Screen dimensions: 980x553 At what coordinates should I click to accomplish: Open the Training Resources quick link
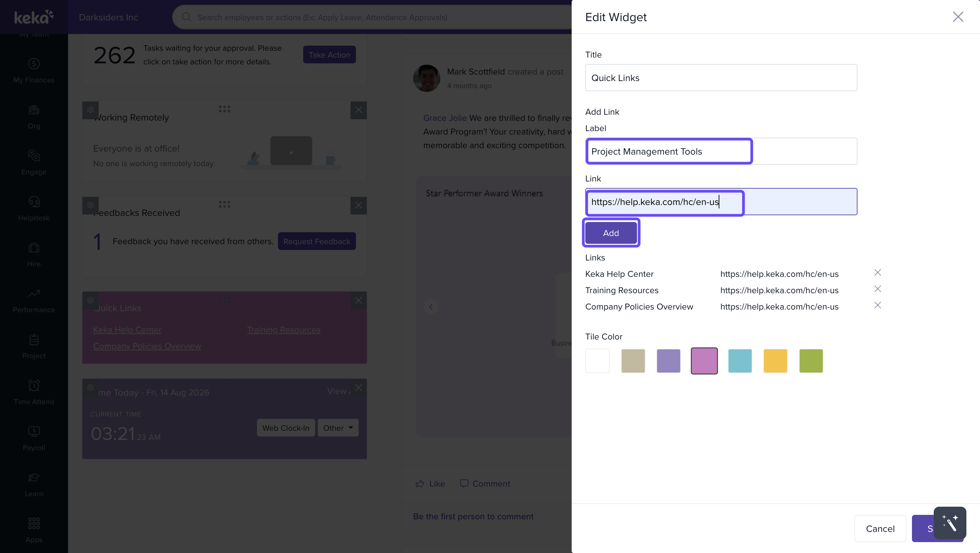pyautogui.click(x=283, y=330)
